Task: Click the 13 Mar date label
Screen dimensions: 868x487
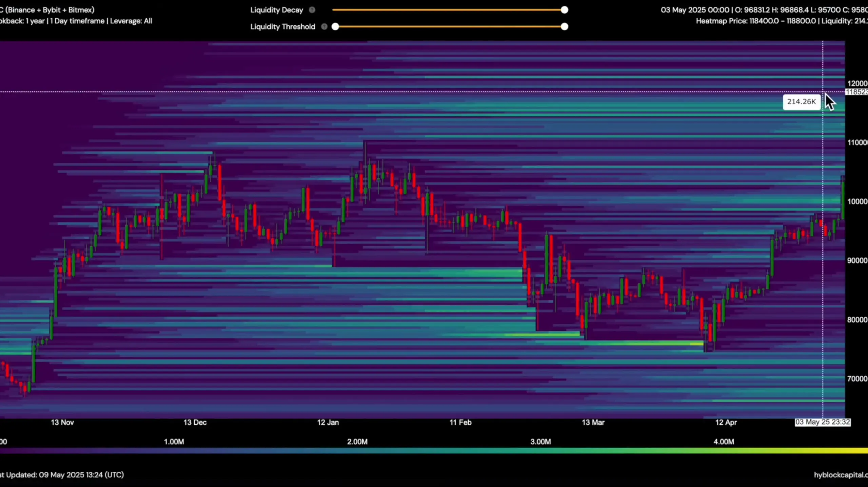Action: [593, 422]
